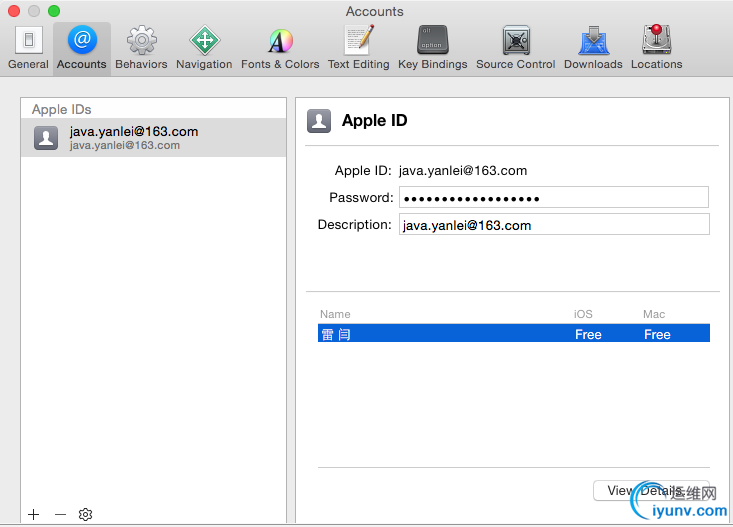Open Fonts & Colors preferences
This screenshot has width=733, height=527.
point(280,48)
